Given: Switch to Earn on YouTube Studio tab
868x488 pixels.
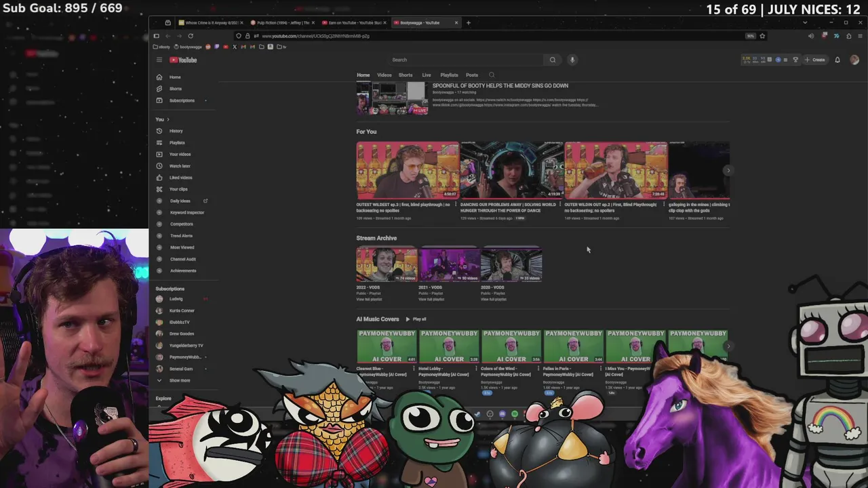Looking at the screenshot, I should tap(354, 22).
